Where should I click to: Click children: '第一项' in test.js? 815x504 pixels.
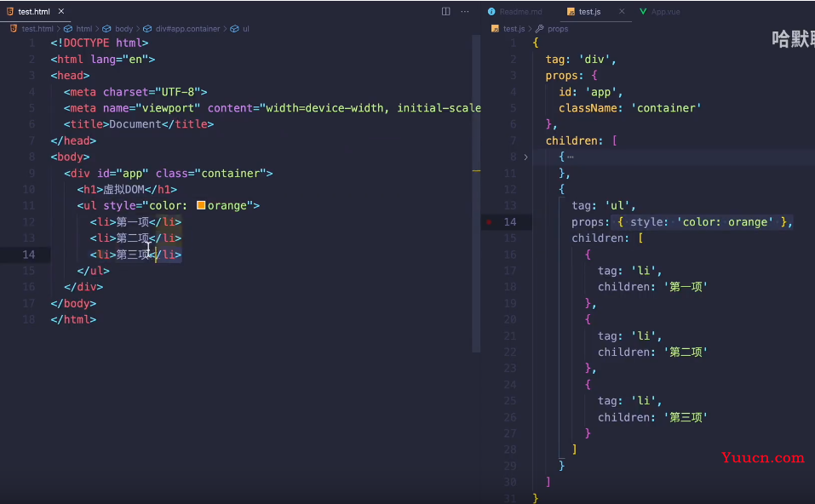tap(652, 287)
